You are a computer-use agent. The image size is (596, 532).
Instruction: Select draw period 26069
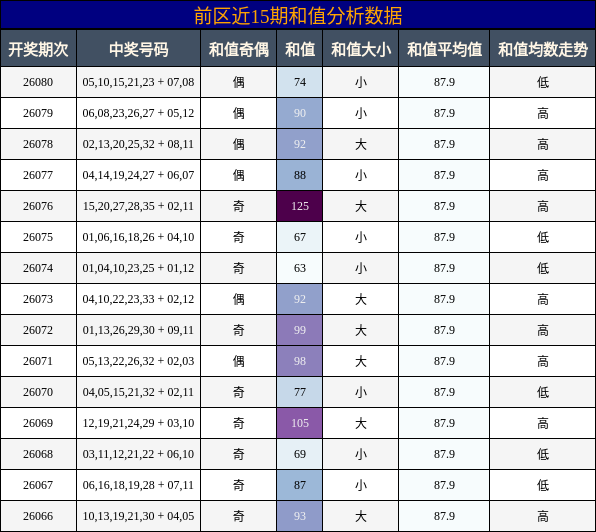tap(38, 423)
